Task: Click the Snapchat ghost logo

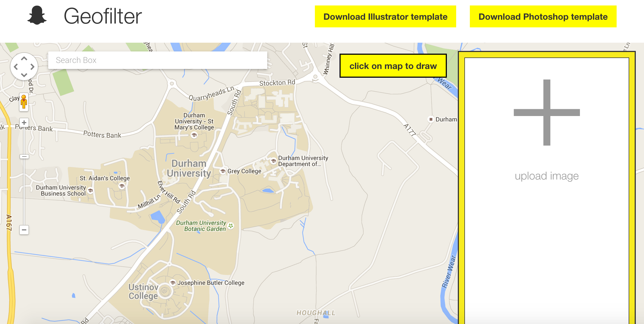Action: 37,15
